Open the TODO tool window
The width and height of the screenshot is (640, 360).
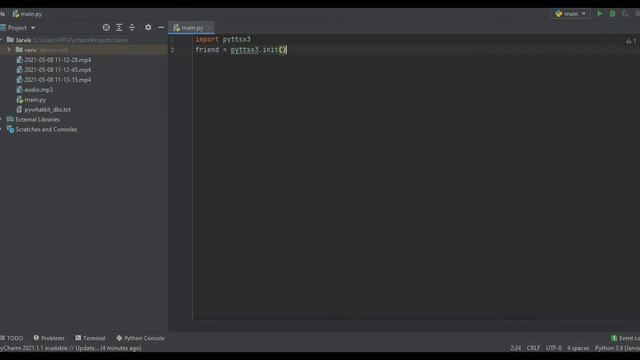12,338
